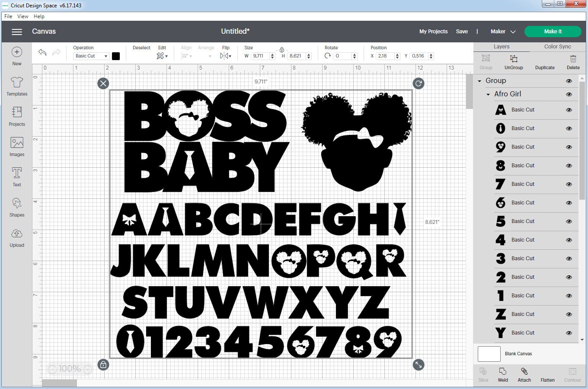588x389 pixels.
Task: Weld the selected layers
Action: [502, 374]
